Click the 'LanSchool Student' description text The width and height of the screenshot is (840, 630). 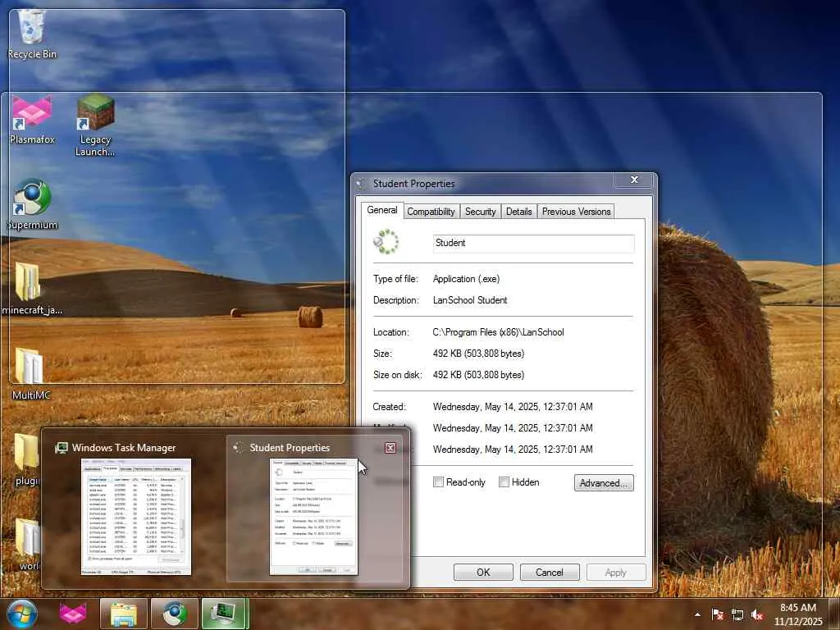[x=470, y=300]
